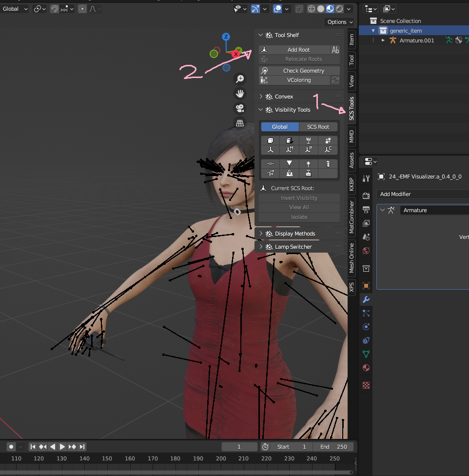
Task: Toggle the camera view icon
Action: 240,108
